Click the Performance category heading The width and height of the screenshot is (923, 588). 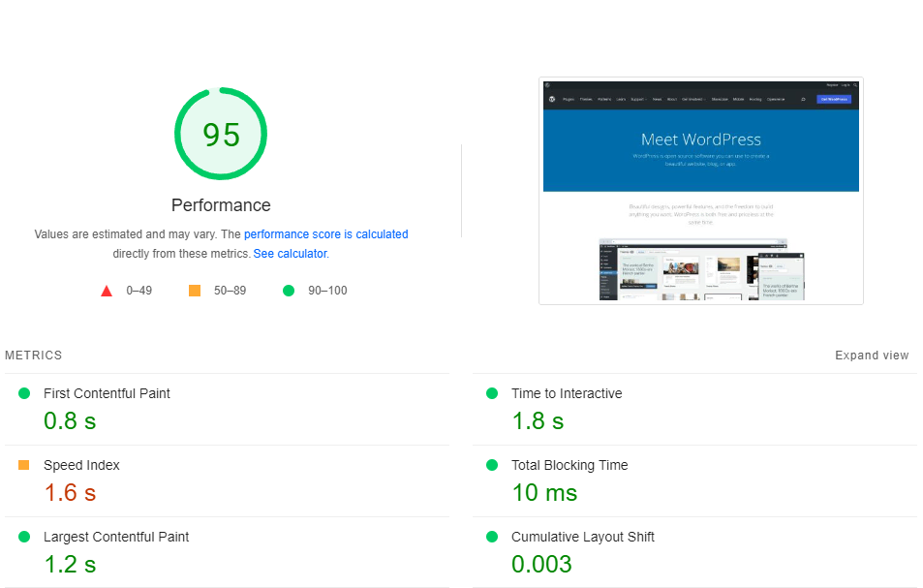(x=220, y=205)
